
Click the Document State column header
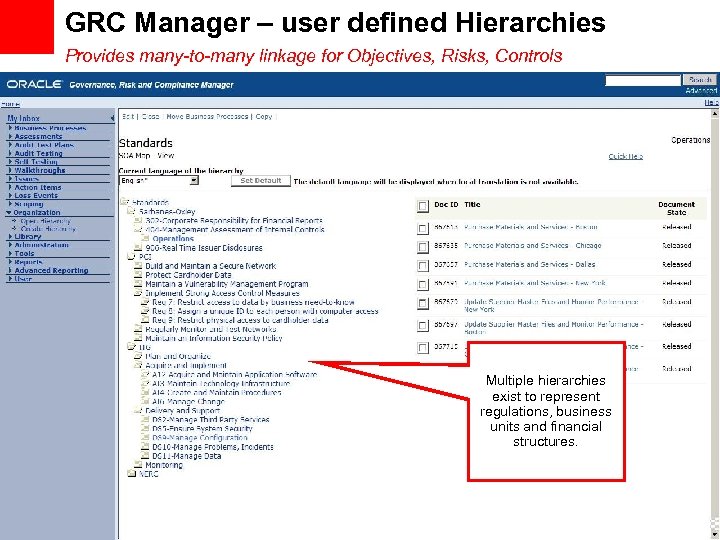point(676,208)
